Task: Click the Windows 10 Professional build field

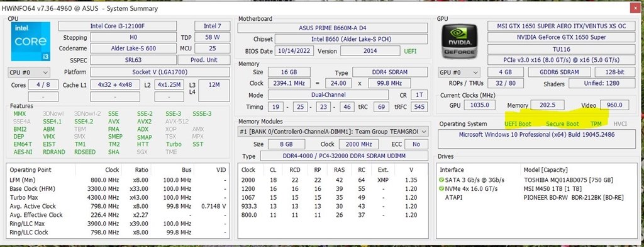Action: tap(537, 139)
